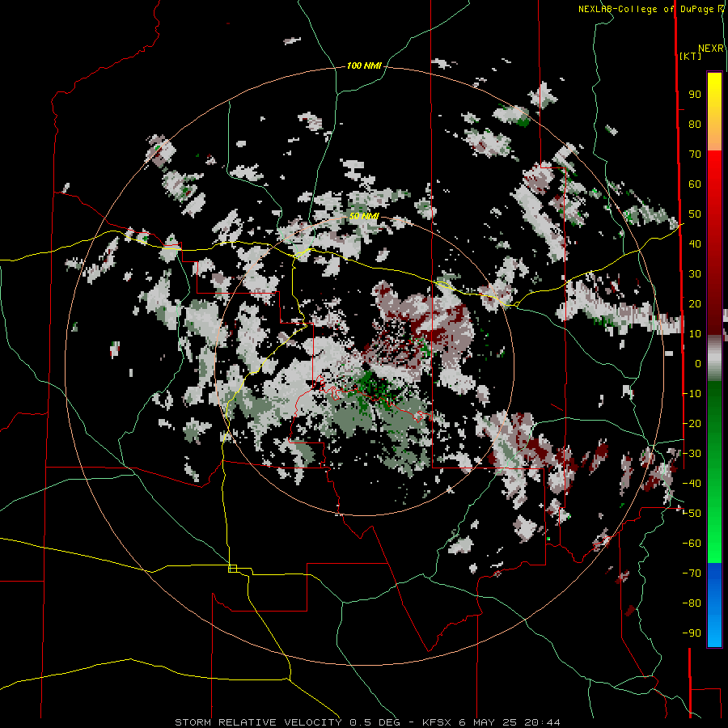Click the "NEXR" label above the color bar
728x728 pixels.
point(711,49)
